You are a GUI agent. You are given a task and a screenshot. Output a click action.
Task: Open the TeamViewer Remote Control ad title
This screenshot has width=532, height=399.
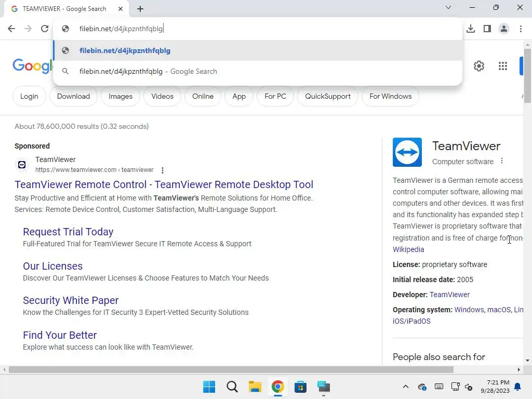pos(164,184)
